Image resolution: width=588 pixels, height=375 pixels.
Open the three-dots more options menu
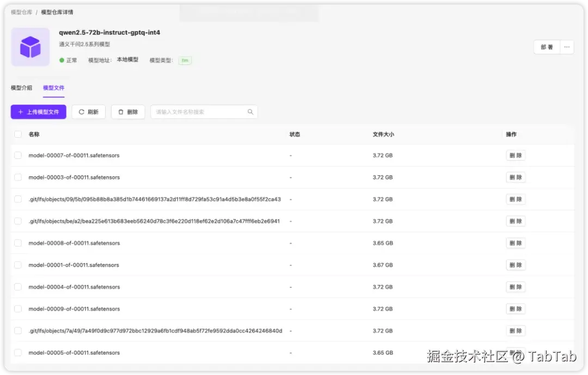567,47
